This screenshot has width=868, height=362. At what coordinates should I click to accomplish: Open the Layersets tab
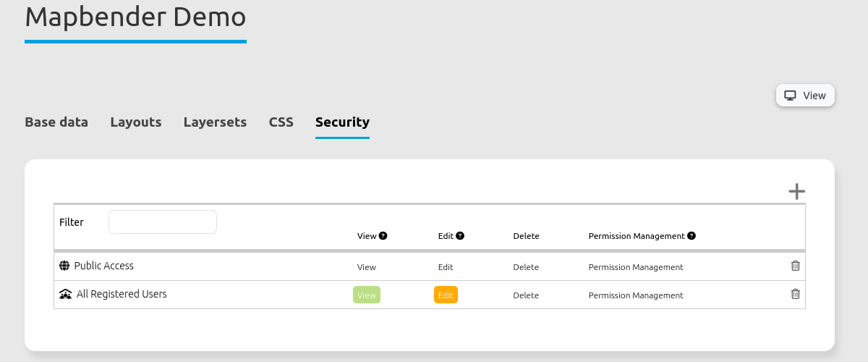215,122
